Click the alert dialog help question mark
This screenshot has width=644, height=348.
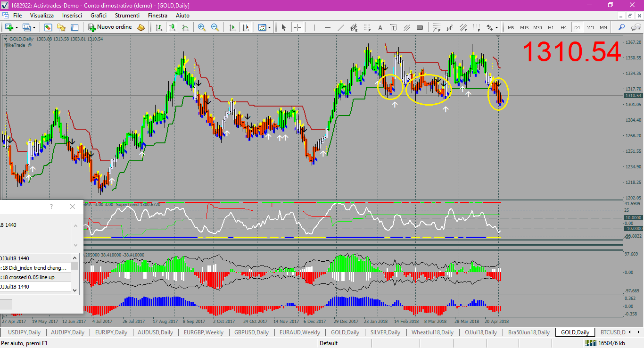pos(51,207)
